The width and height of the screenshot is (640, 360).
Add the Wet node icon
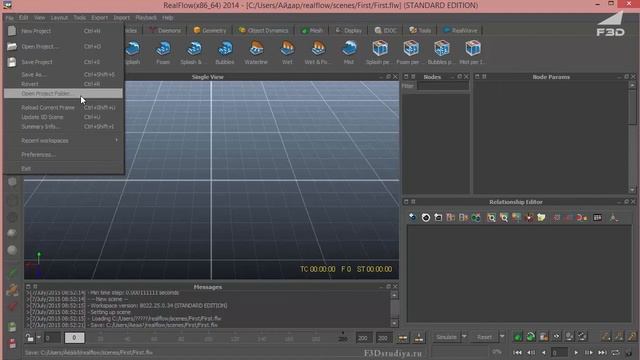[x=287, y=49]
